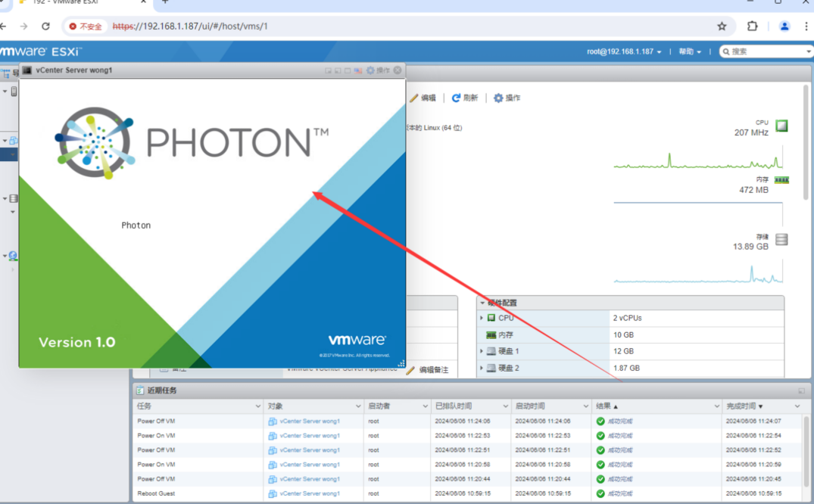Click the main VM panel vertical scrollbar
Image resolution: width=814 pixels, height=504 pixels.
(x=806, y=142)
